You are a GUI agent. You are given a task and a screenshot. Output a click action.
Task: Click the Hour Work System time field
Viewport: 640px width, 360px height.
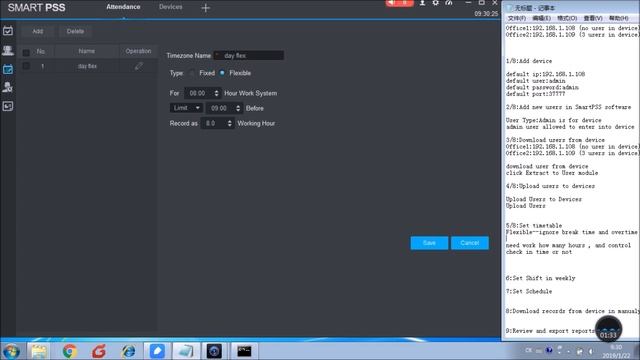point(202,93)
